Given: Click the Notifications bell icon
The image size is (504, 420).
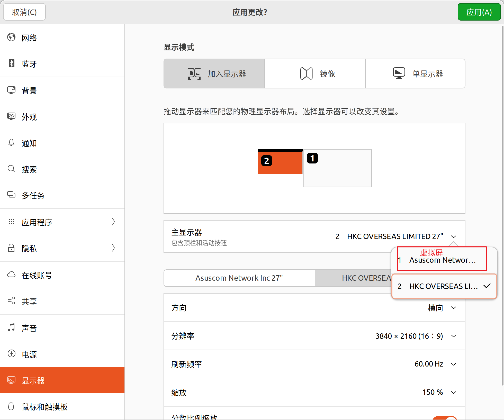Looking at the screenshot, I should tap(11, 143).
